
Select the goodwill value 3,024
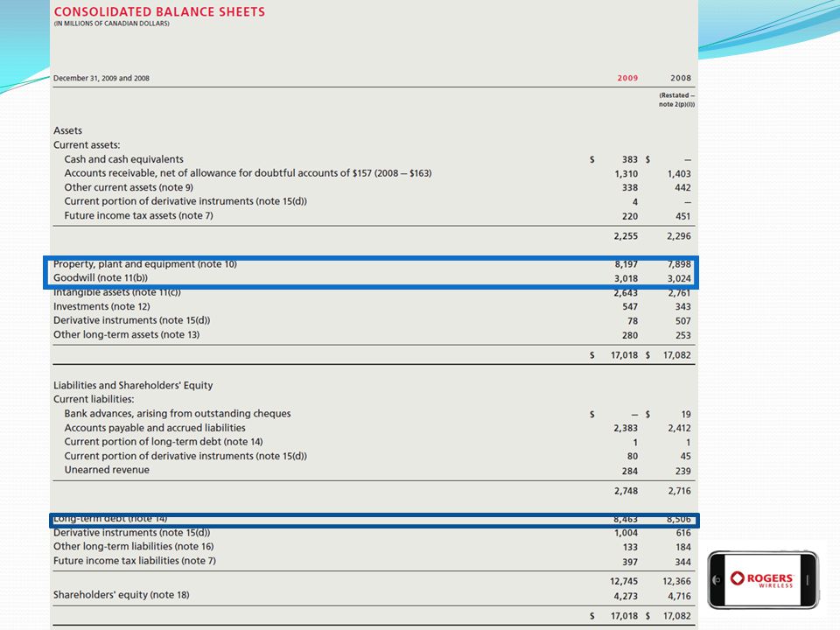(x=679, y=278)
